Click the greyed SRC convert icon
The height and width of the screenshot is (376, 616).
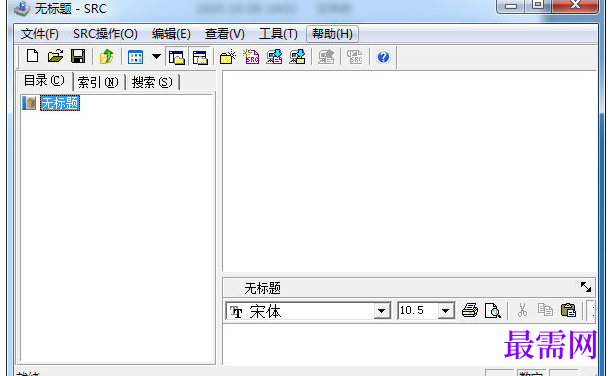tap(355, 57)
